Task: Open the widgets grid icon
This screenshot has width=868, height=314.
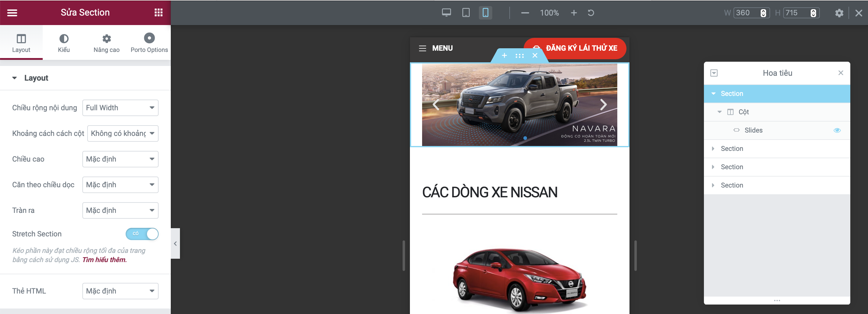Action: pyautogui.click(x=158, y=13)
